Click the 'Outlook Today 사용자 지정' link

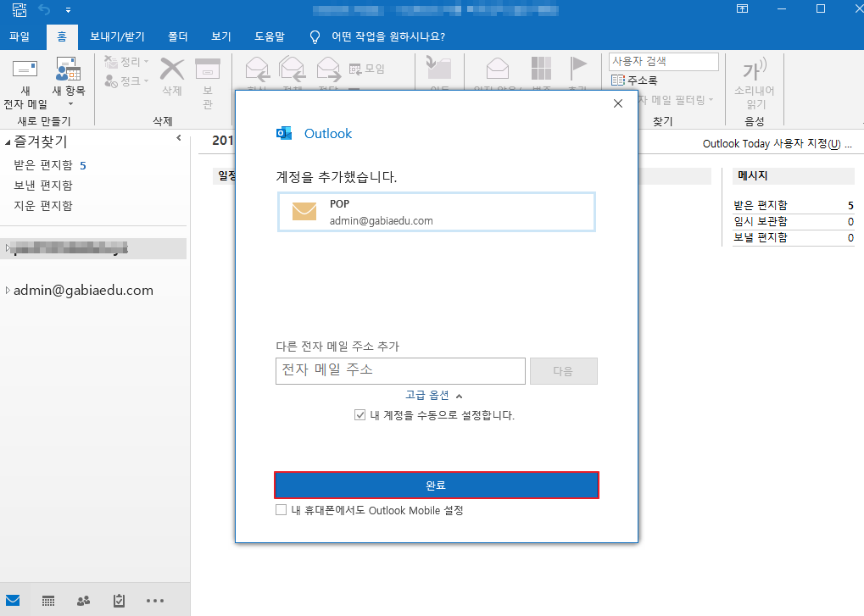tap(776, 144)
